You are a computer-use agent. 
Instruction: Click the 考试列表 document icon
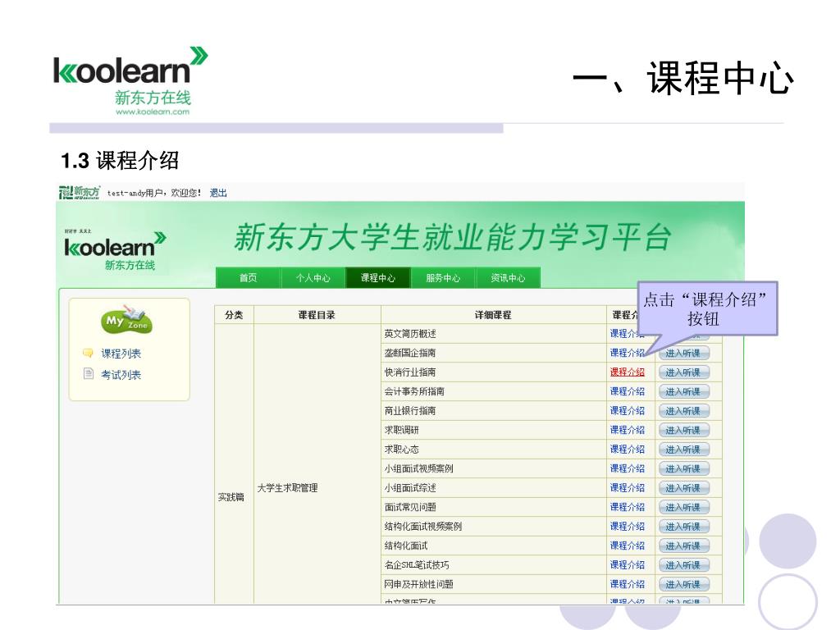click(89, 373)
